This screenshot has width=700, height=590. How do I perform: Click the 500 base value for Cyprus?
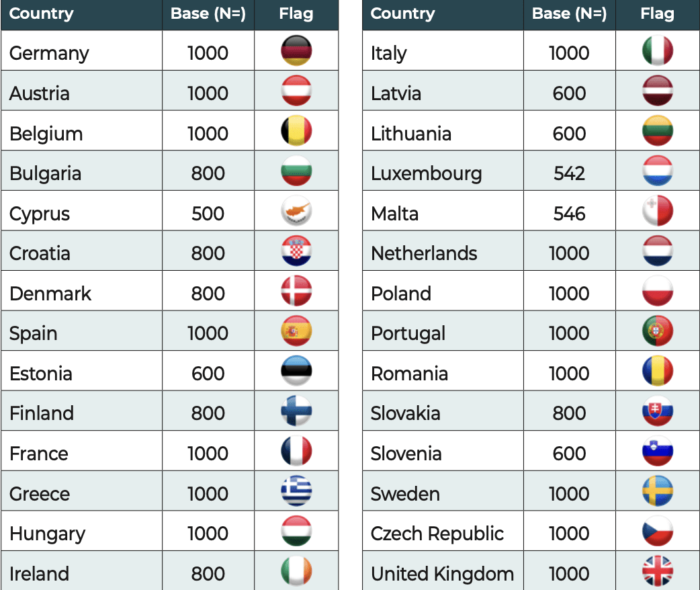(208, 214)
